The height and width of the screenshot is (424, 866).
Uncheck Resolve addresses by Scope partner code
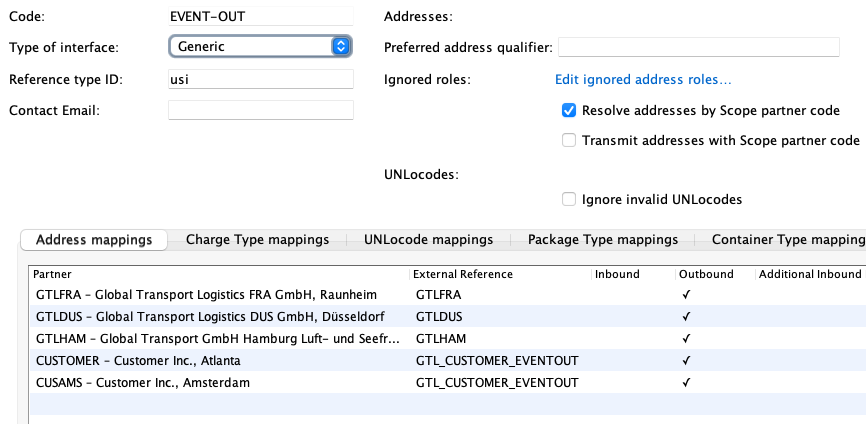(x=569, y=110)
